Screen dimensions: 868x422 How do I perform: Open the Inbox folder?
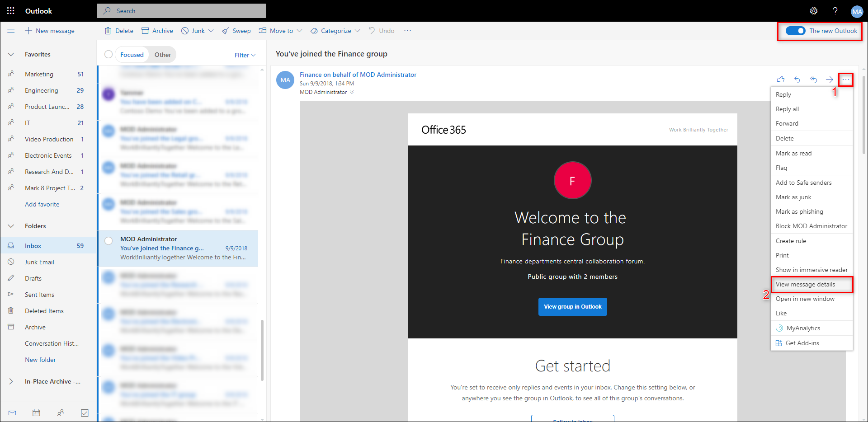tap(48, 246)
